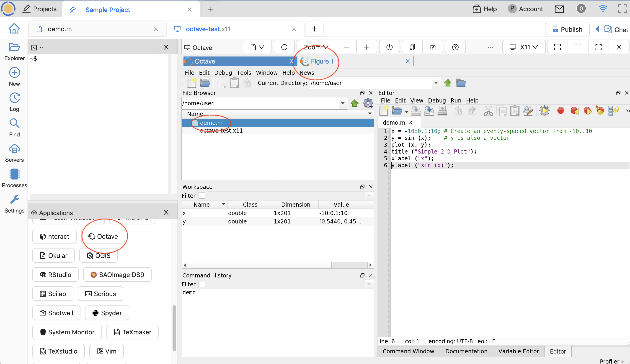Click the Publish button
630x364 pixels.
tap(567, 29)
